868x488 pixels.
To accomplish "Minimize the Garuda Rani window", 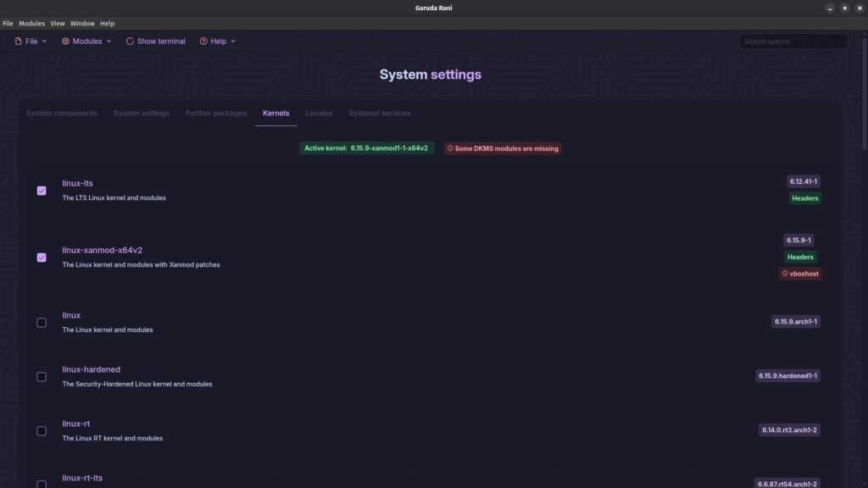I will pos(830,8).
